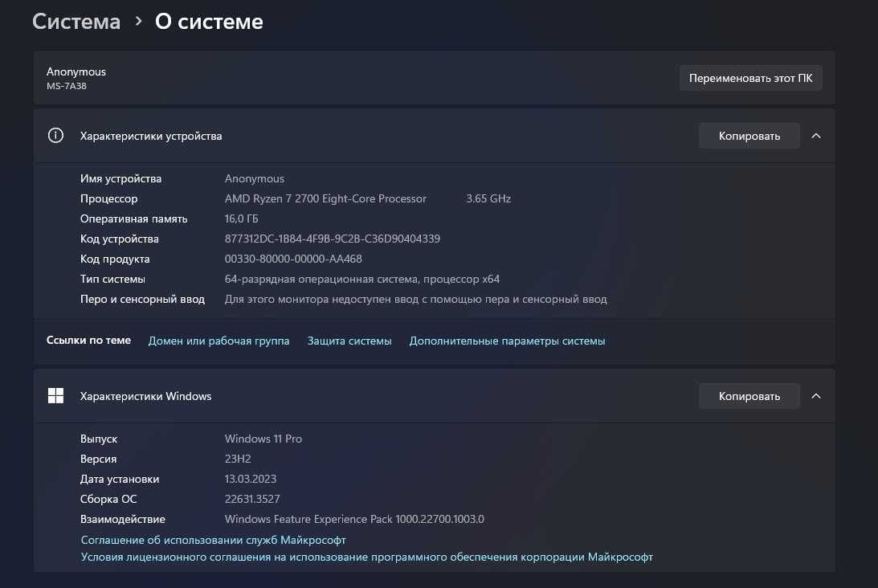Click the Перо и сенсорный ввод label
Image resolution: width=878 pixels, height=588 pixels.
click(x=142, y=299)
